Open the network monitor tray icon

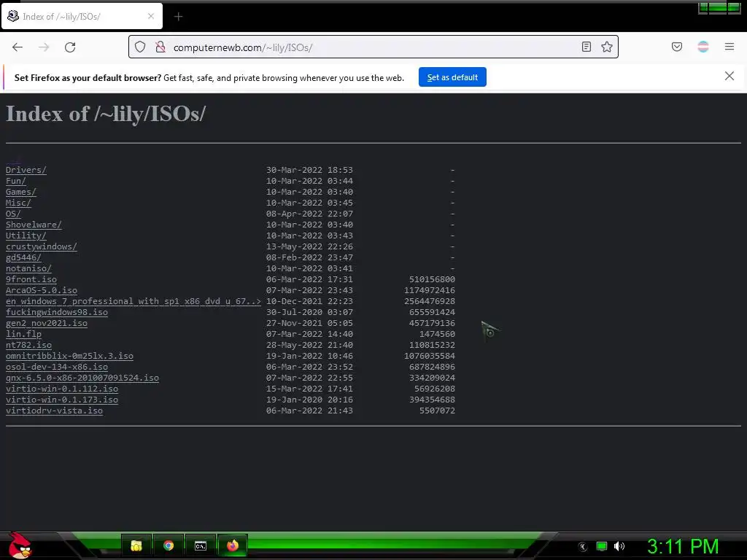tap(602, 546)
